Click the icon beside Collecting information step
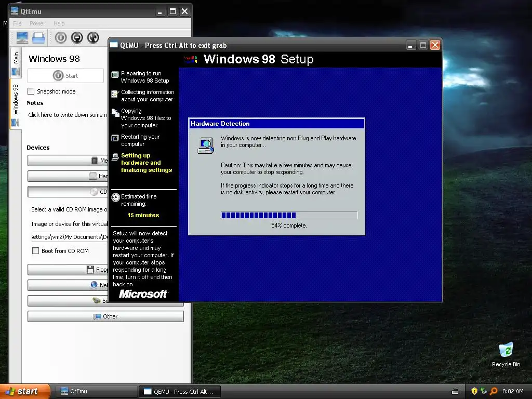The height and width of the screenshot is (399, 532). pos(115,94)
